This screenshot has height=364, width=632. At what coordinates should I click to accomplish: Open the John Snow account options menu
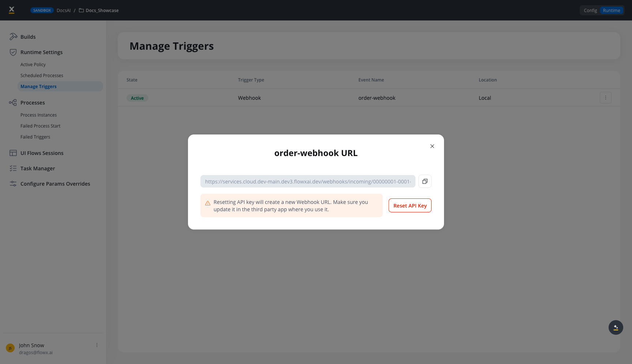tap(97, 345)
